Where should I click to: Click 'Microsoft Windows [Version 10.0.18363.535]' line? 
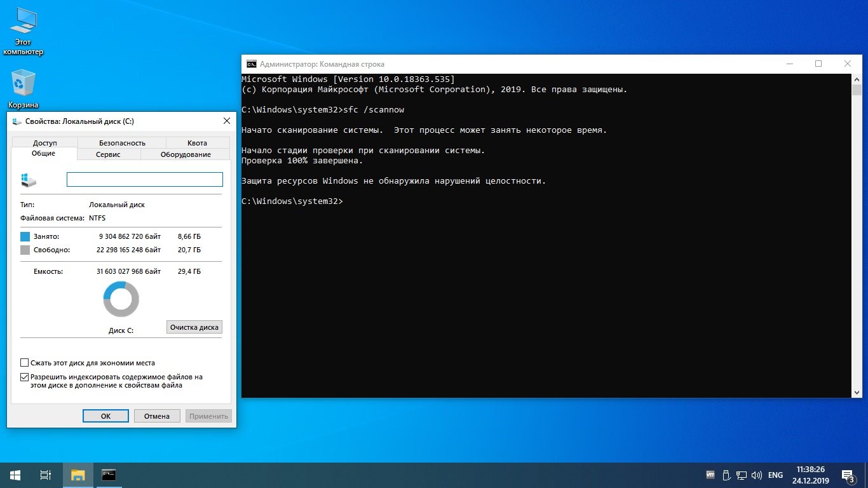(x=348, y=79)
